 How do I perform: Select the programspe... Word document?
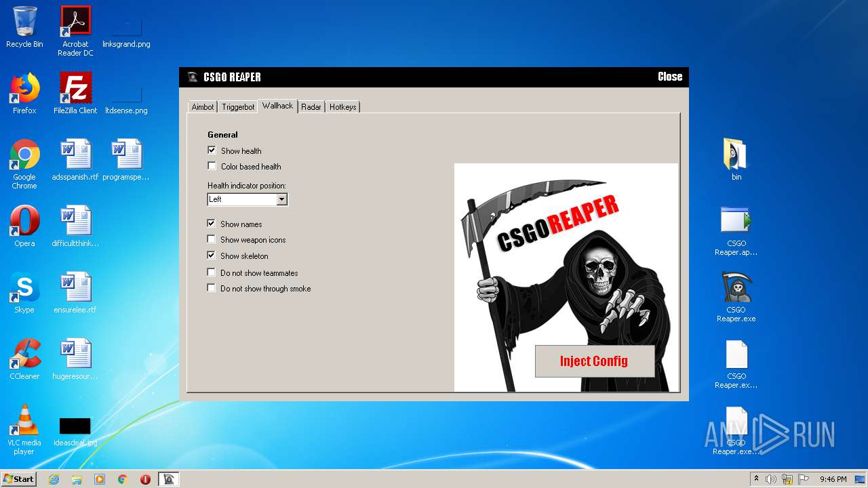(126, 160)
